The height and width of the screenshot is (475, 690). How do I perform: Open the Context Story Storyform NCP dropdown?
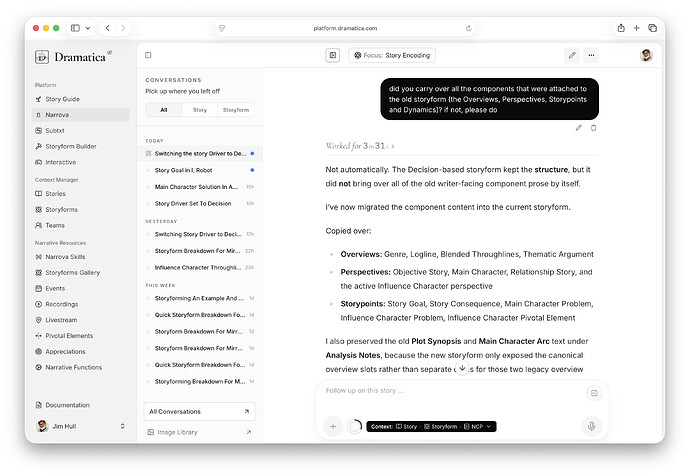[431, 426]
